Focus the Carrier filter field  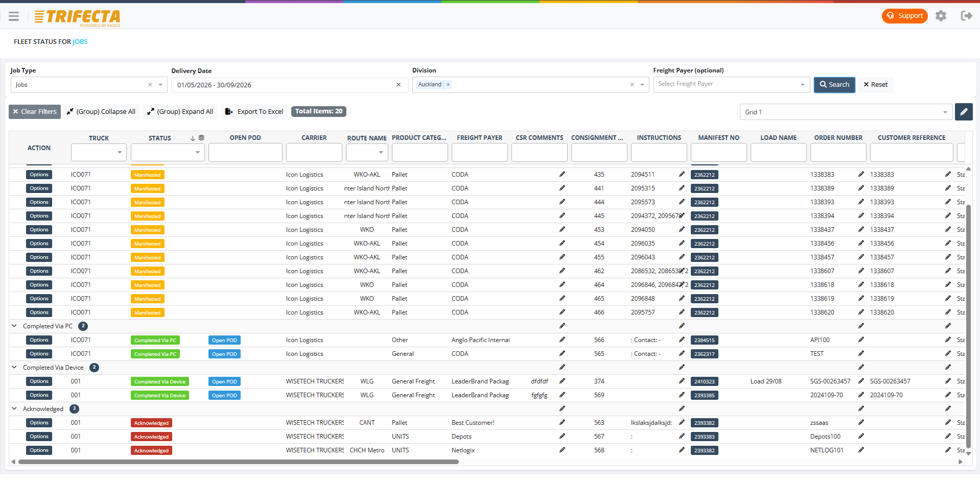click(314, 153)
